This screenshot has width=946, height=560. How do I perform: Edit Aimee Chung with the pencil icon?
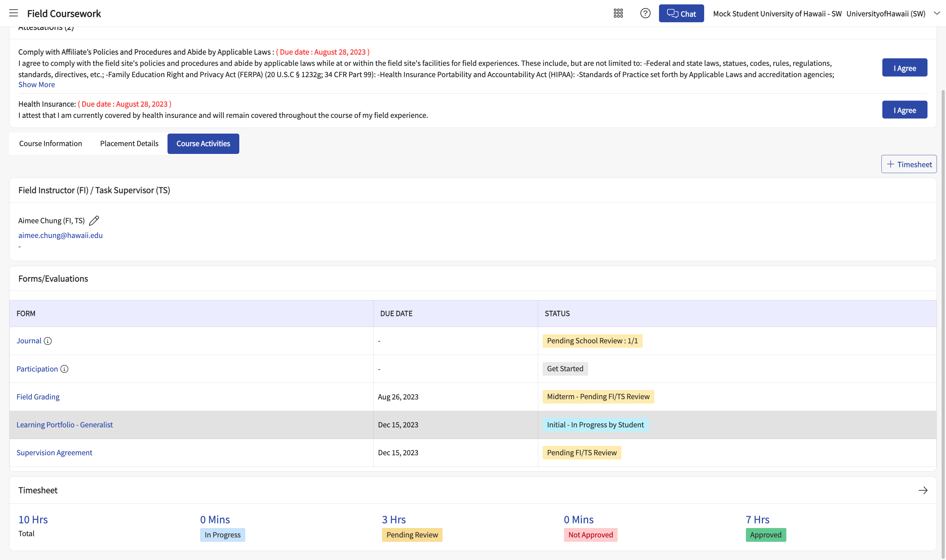pyautogui.click(x=94, y=220)
